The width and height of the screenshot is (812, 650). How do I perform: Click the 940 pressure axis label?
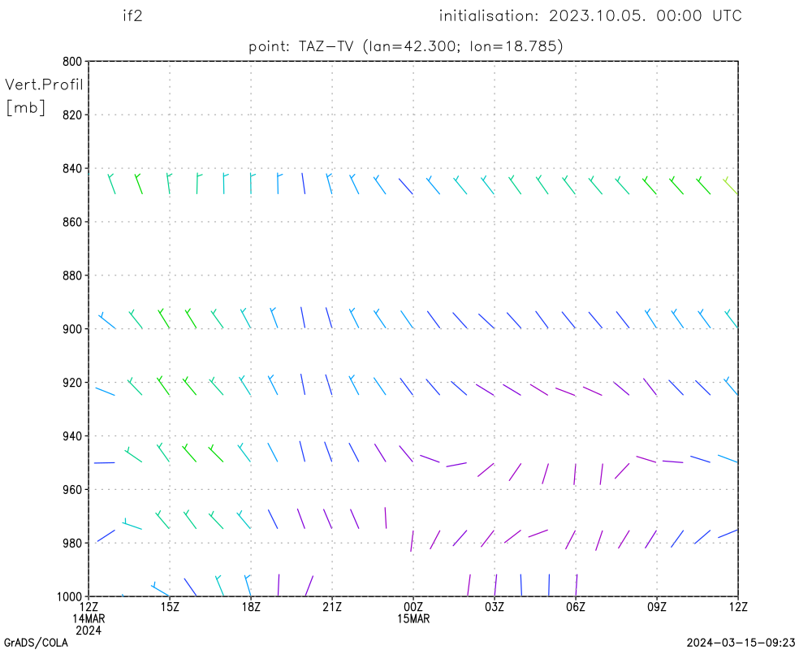(x=72, y=436)
